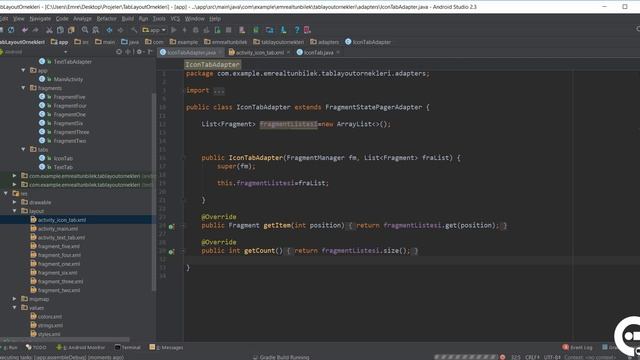Image resolution: width=640 pixels, height=360 pixels.
Task: Click the Project Structure folder icon
Action: [270, 30]
